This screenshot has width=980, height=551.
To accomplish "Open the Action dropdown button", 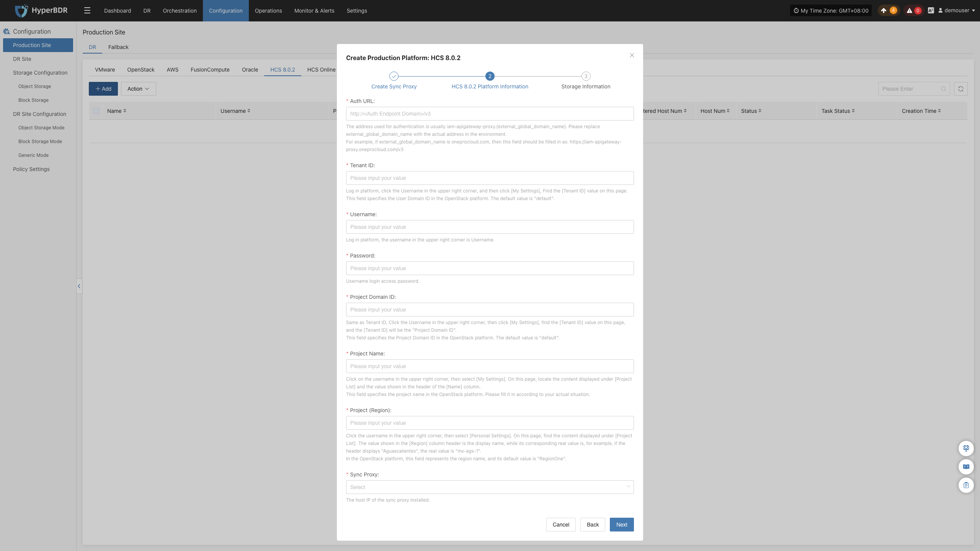I will point(139,89).
